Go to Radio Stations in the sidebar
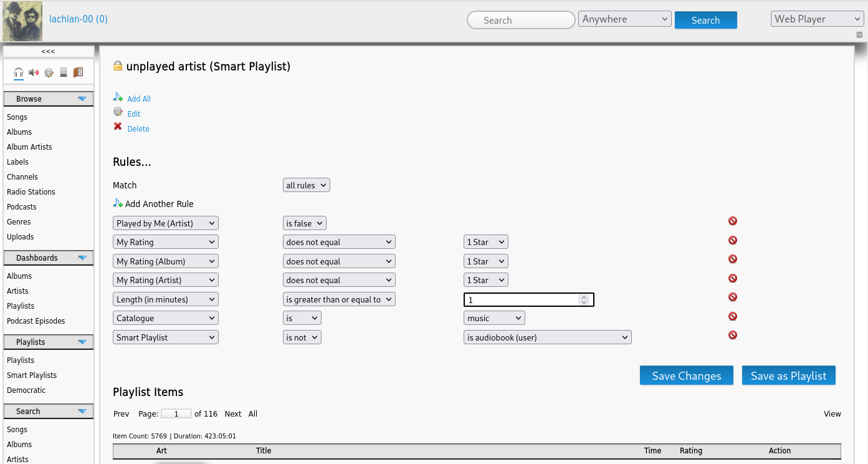 point(31,192)
